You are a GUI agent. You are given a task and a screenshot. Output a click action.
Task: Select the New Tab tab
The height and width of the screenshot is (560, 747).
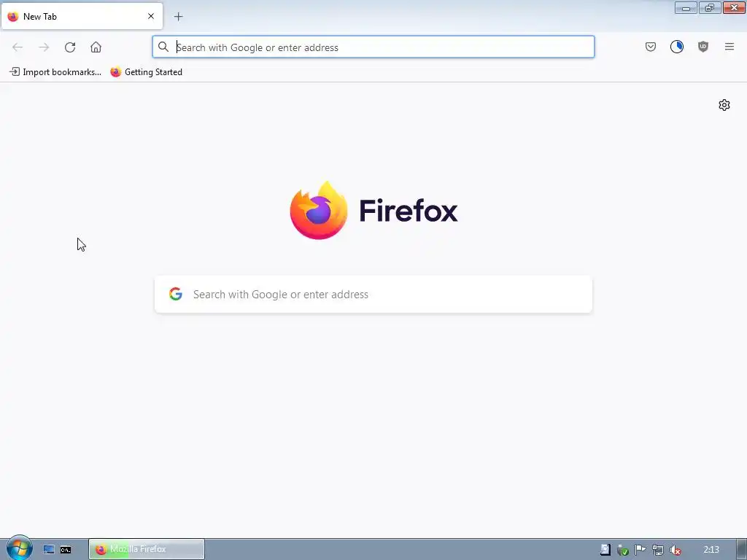click(82, 16)
